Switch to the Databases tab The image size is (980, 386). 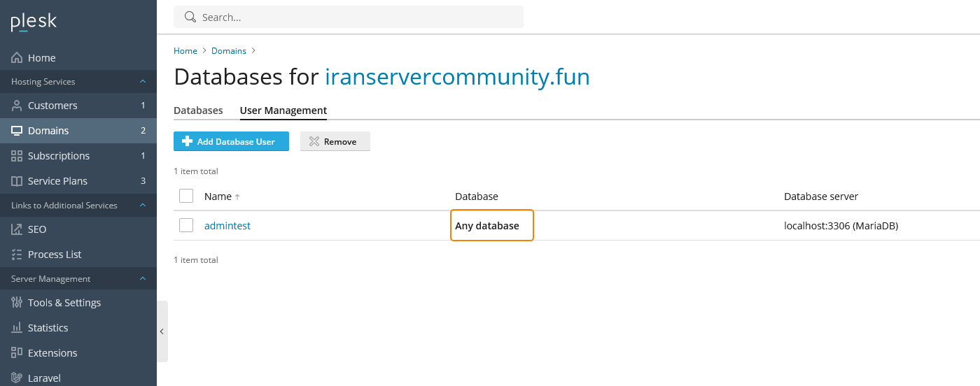(198, 110)
